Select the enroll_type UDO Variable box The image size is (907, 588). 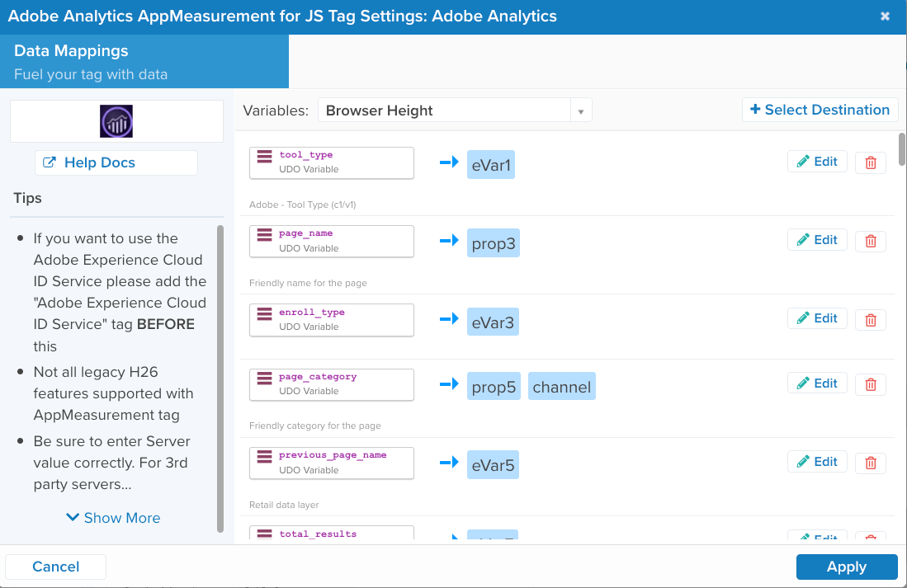[x=332, y=320]
